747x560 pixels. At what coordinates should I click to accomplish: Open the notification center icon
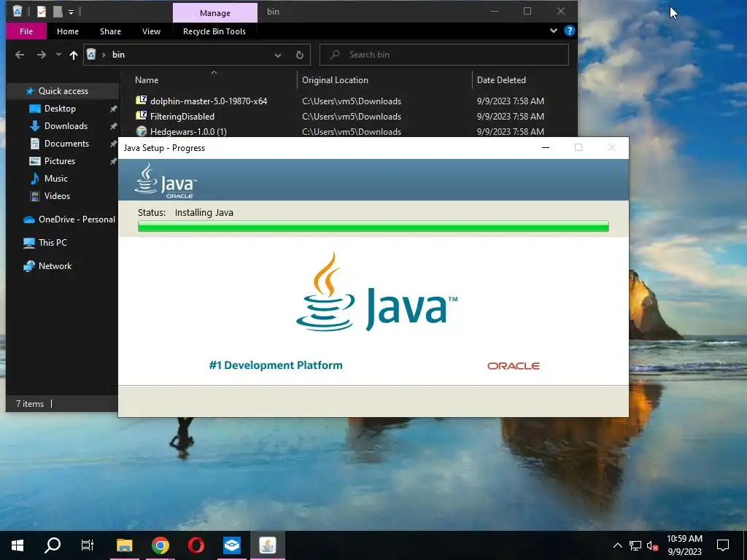tap(723, 545)
